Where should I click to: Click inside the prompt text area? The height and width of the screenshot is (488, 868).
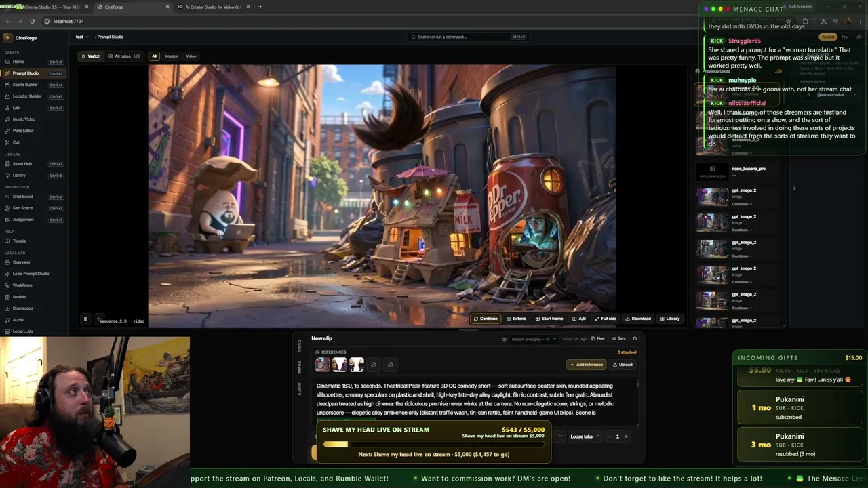click(x=476, y=400)
